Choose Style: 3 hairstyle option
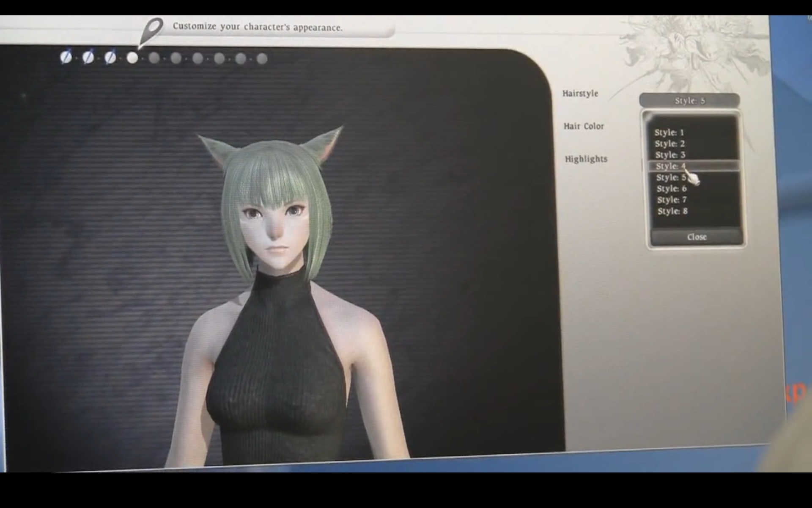This screenshot has height=508, width=812. click(670, 155)
